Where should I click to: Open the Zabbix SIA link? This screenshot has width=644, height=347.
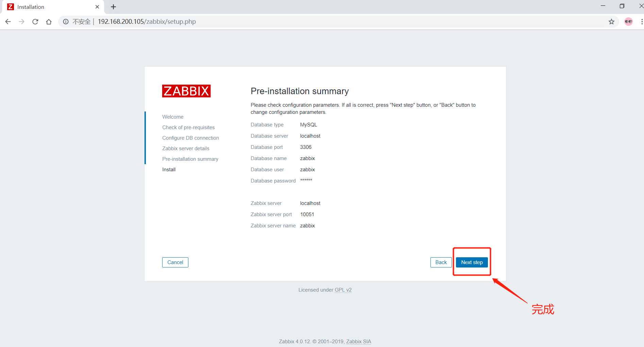tap(359, 342)
